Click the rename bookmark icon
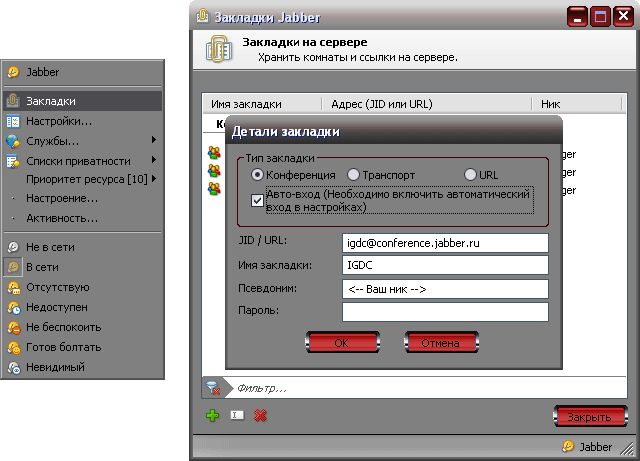 click(x=237, y=415)
